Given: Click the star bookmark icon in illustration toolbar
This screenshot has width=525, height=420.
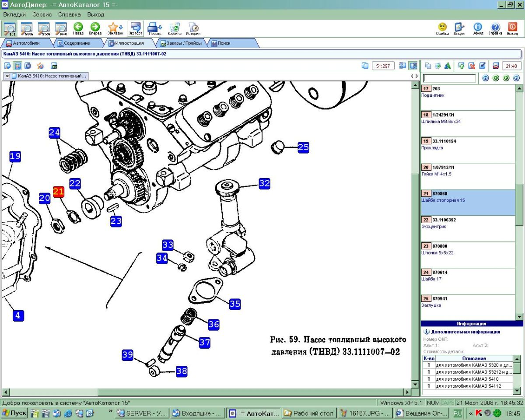Looking at the screenshot, I should tap(40, 66).
